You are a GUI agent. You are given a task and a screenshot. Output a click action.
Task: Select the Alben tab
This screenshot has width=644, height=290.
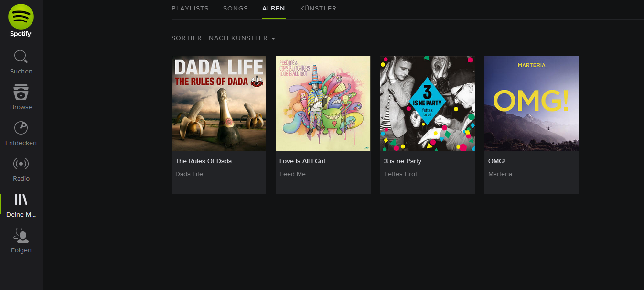(274, 9)
